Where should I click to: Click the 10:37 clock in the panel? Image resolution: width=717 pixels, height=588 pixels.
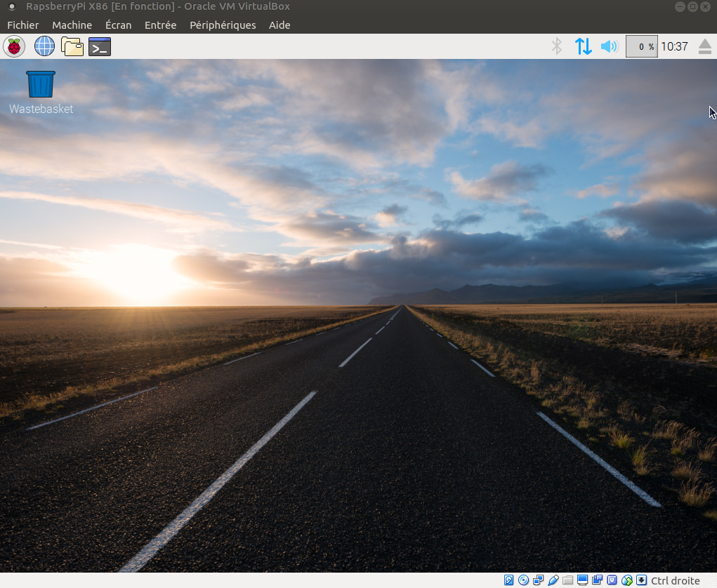click(674, 47)
